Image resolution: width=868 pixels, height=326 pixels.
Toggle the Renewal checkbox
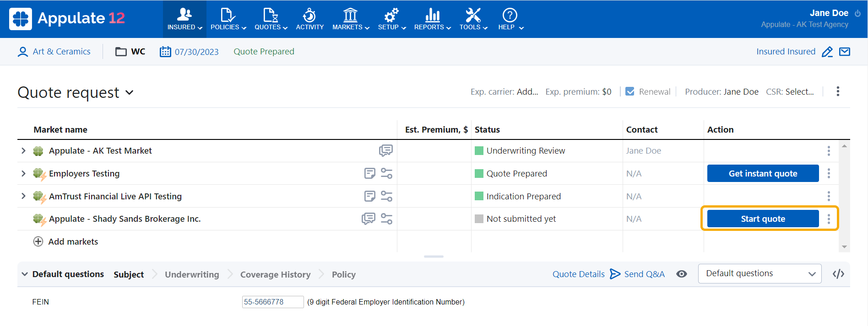[x=630, y=91]
